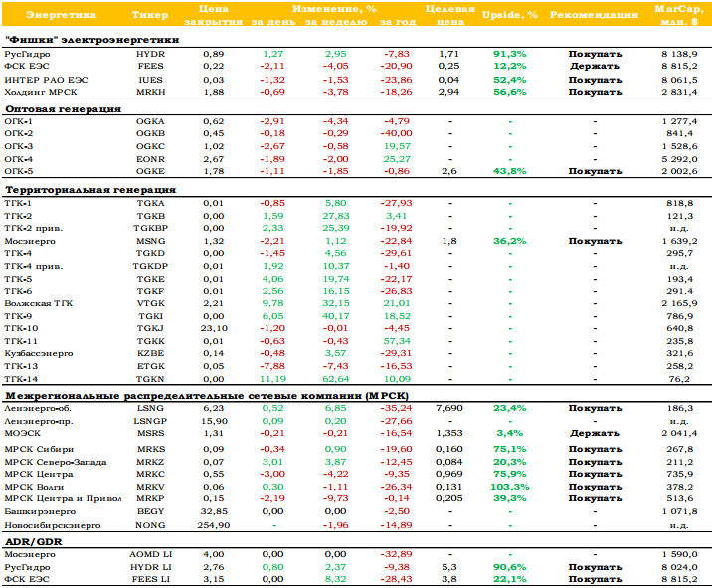This screenshot has height=588, width=712.
Task: Click the 'Волжская ТГК' company name
Action: (x=39, y=303)
